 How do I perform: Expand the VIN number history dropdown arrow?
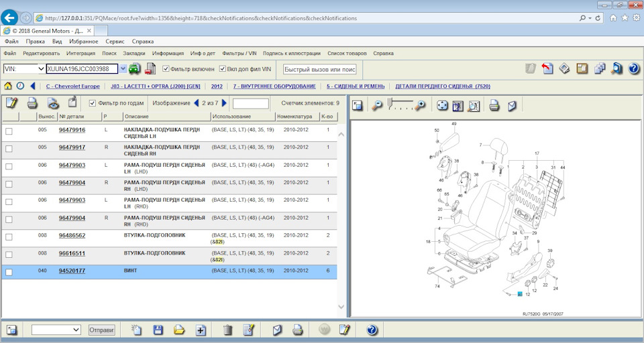coord(123,69)
